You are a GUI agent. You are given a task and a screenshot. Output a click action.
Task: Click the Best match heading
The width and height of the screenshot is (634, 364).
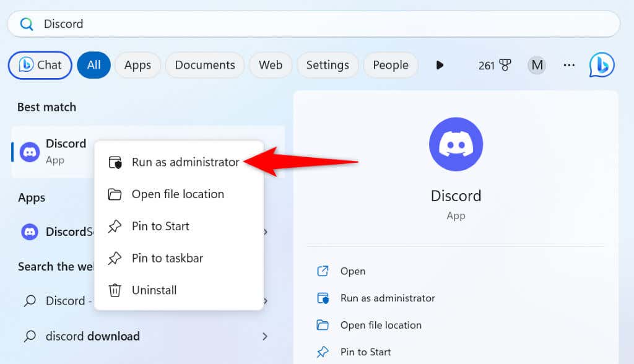click(47, 107)
